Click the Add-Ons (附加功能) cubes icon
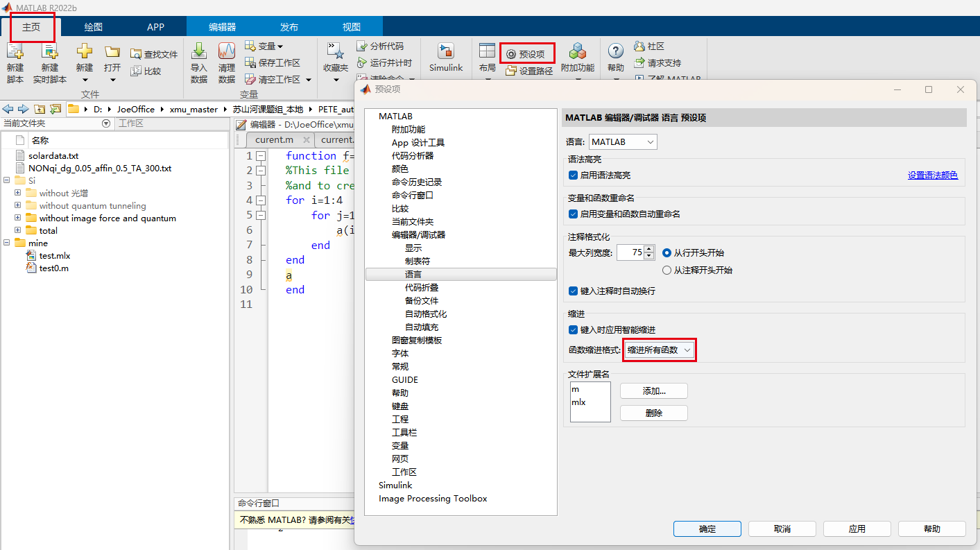Screen dimensions: 980x550 point(578,51)
